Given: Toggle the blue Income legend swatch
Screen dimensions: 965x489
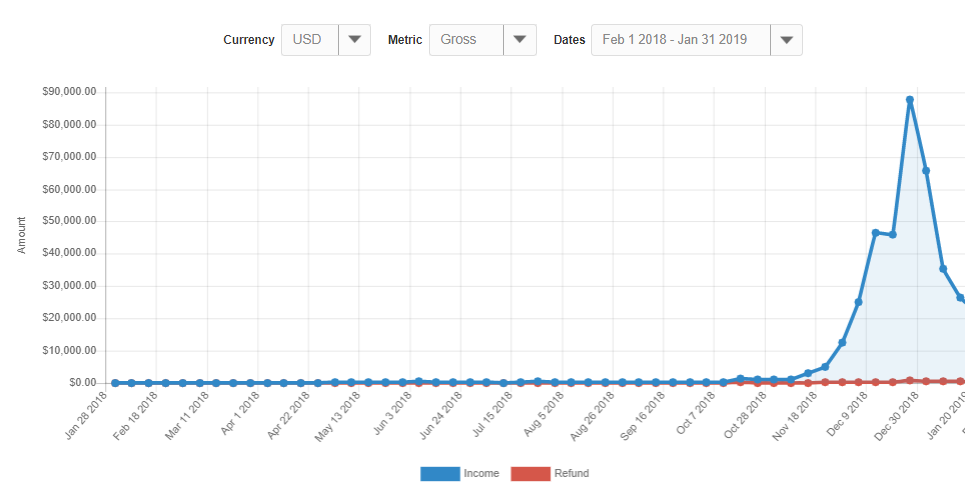Looking at the screenshot, I should (x=440, y=473).
